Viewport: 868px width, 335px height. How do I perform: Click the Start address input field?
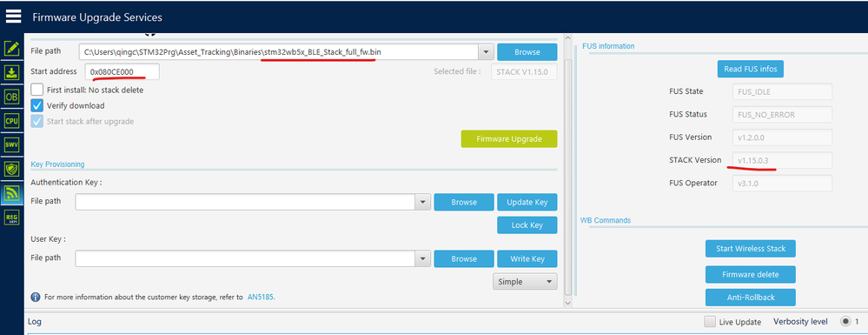click(122, 71)
